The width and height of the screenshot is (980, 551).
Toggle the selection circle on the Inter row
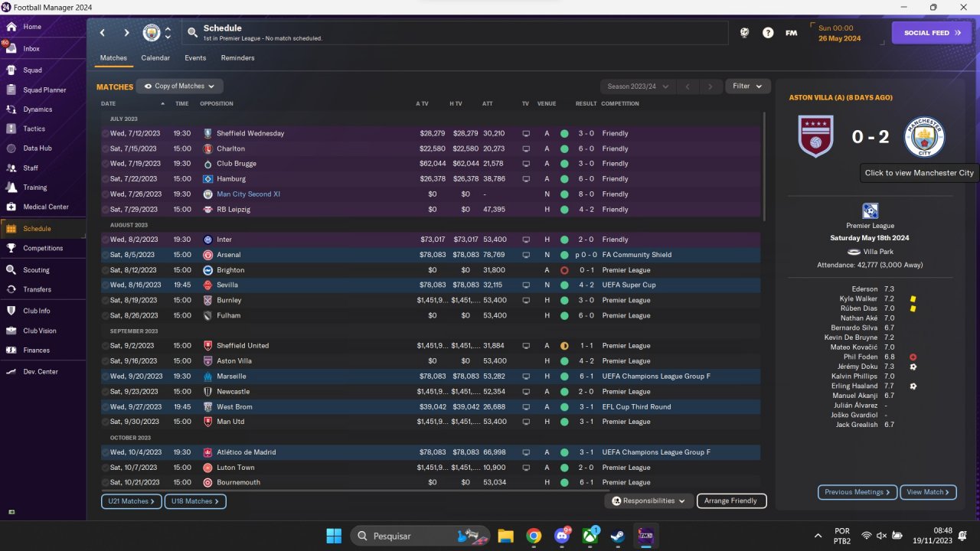[x=106, y=240]
